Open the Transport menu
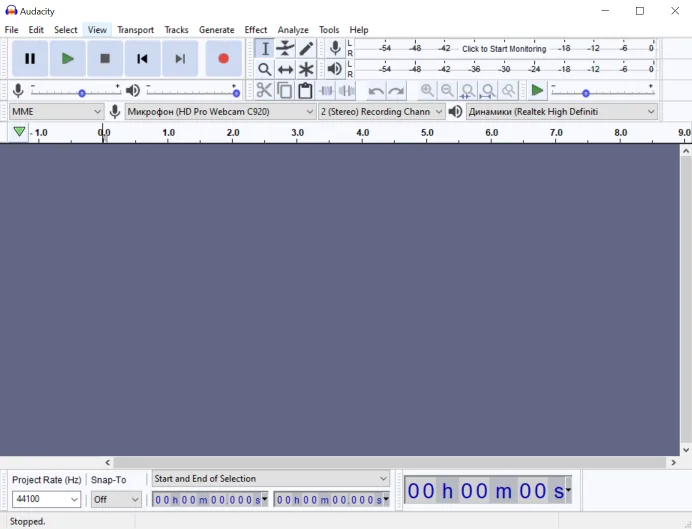This screenshot has width=692, height=529. click(135, 30)
